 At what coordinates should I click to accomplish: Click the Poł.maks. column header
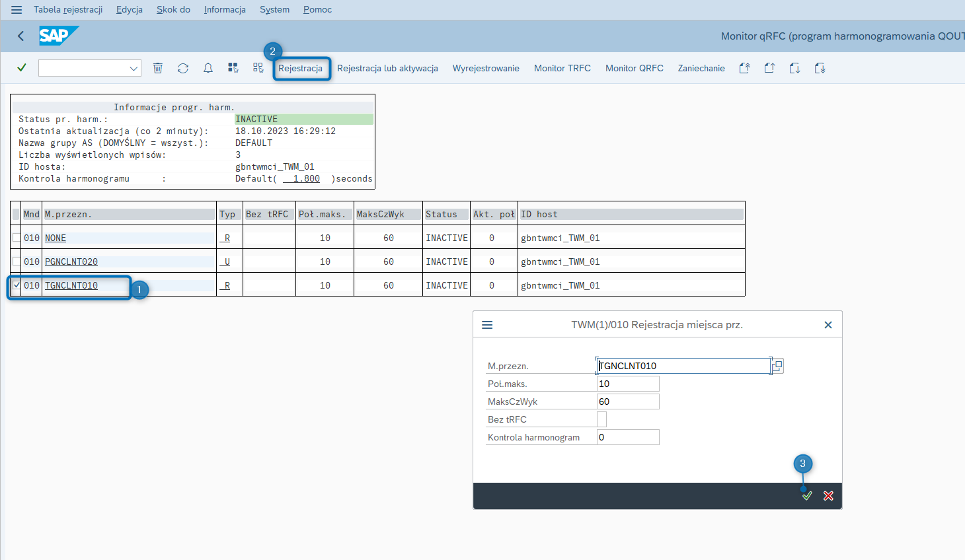point(323,214)
